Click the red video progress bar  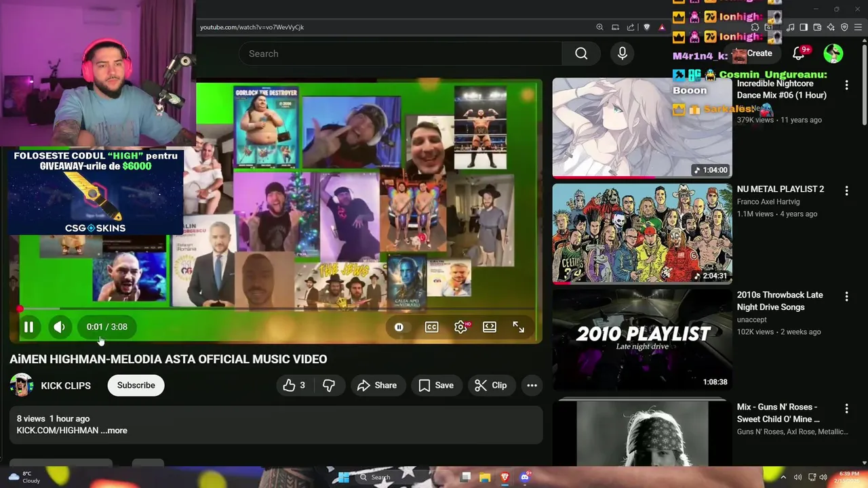(276, 309)
